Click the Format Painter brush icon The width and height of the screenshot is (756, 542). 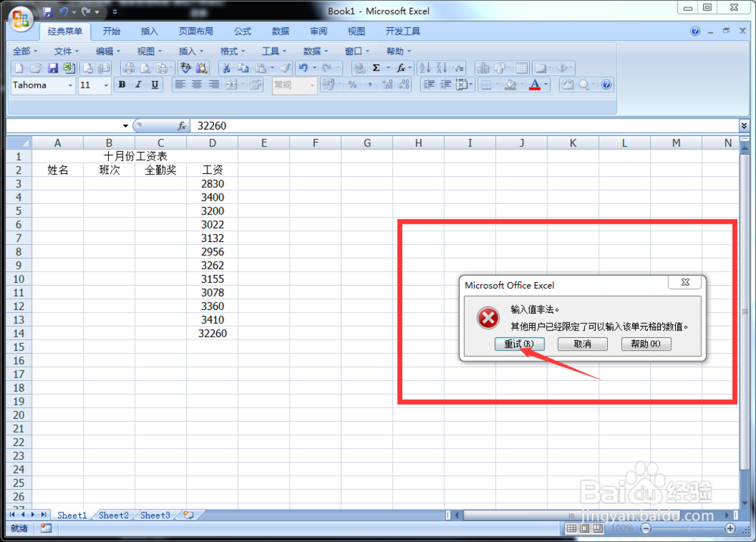click(x=286, y=68)
